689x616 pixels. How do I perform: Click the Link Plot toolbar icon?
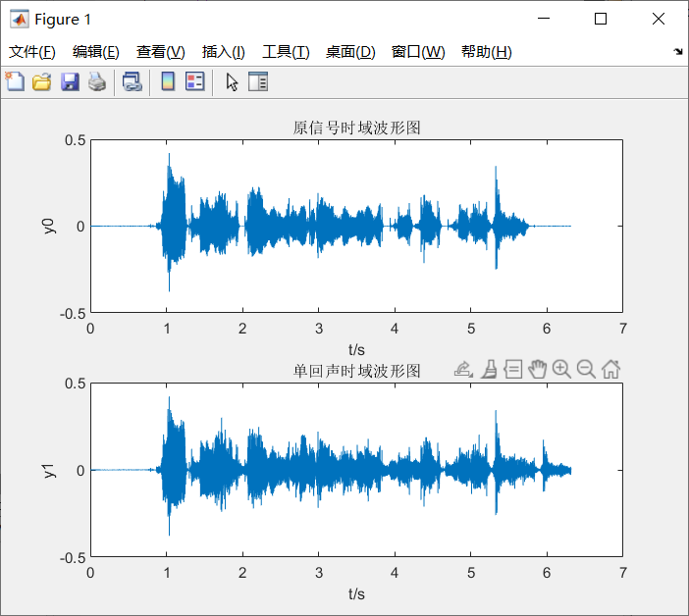(132, 81)
